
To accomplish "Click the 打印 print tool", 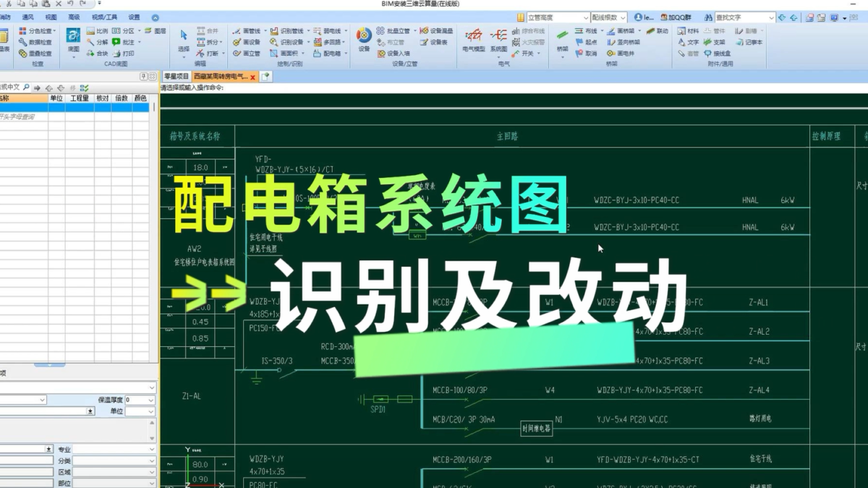I will click(x=123, y=53).
